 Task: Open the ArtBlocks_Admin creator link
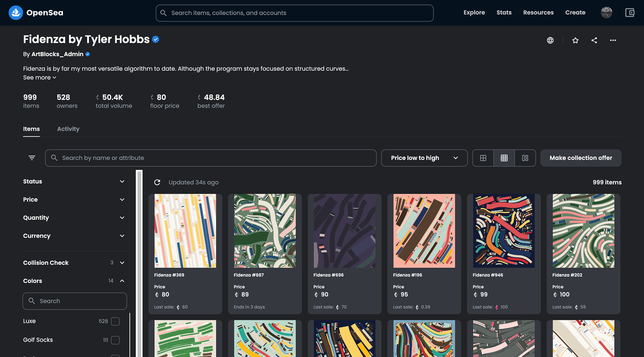point(57,54)
